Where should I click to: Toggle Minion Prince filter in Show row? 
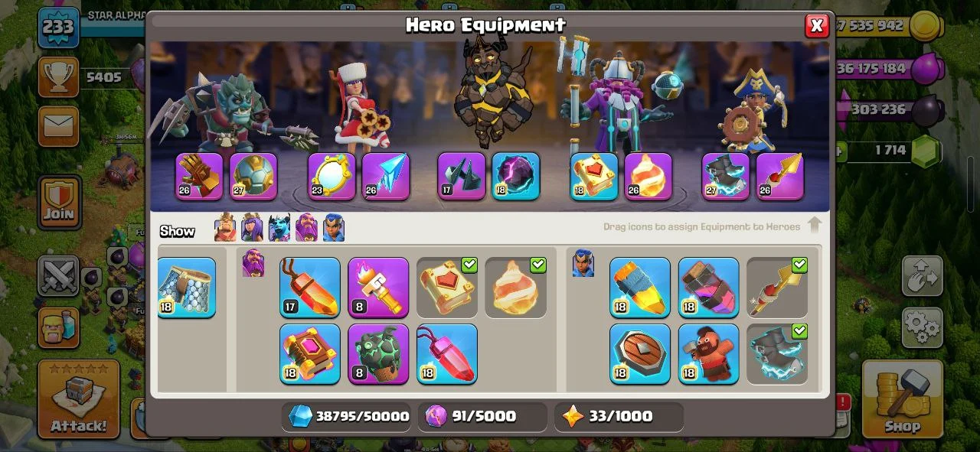pyautogui.click(x=279, y=228)
